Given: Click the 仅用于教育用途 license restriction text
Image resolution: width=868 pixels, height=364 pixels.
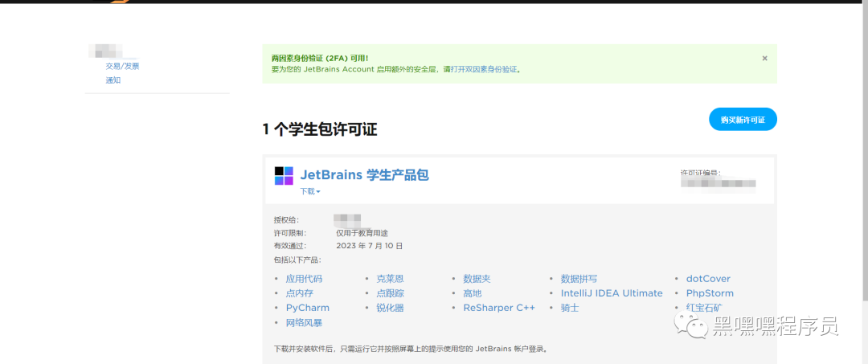Looking at the screenshot, I should (362, 233).
